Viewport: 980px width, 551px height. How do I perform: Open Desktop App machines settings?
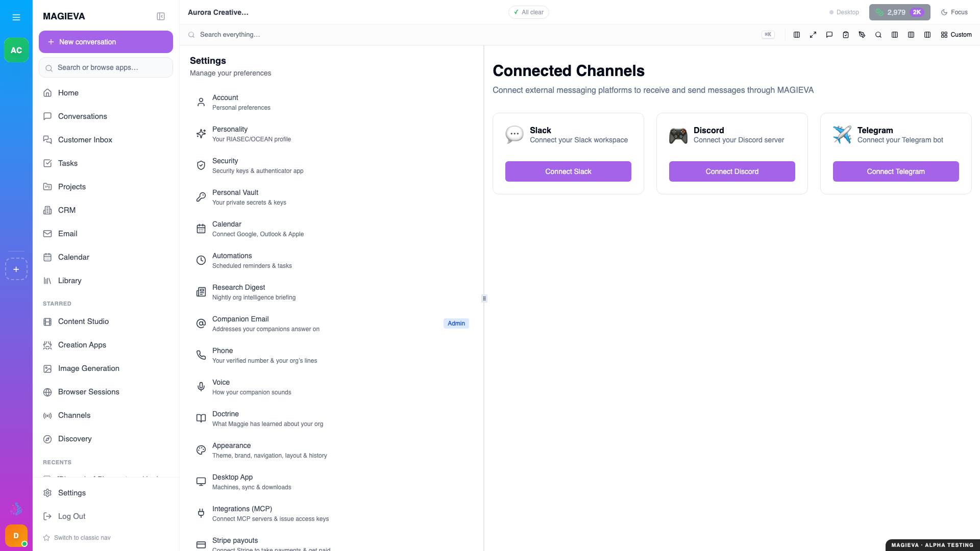[332, 482]
